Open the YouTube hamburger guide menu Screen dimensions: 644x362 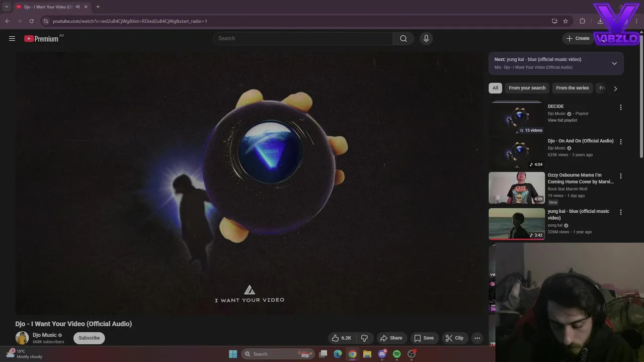click(x=12, y=38)
